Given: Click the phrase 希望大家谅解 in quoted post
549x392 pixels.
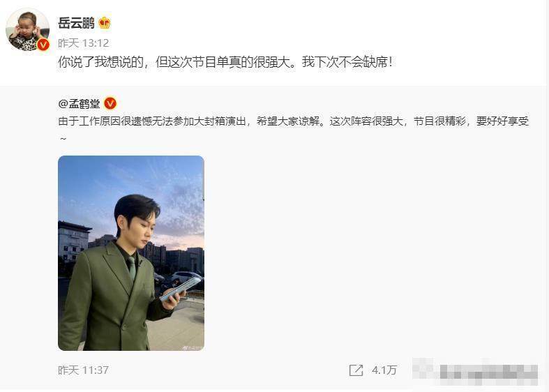Looking at the screenshot, I should pyautogui.click(x=287, y=121).
